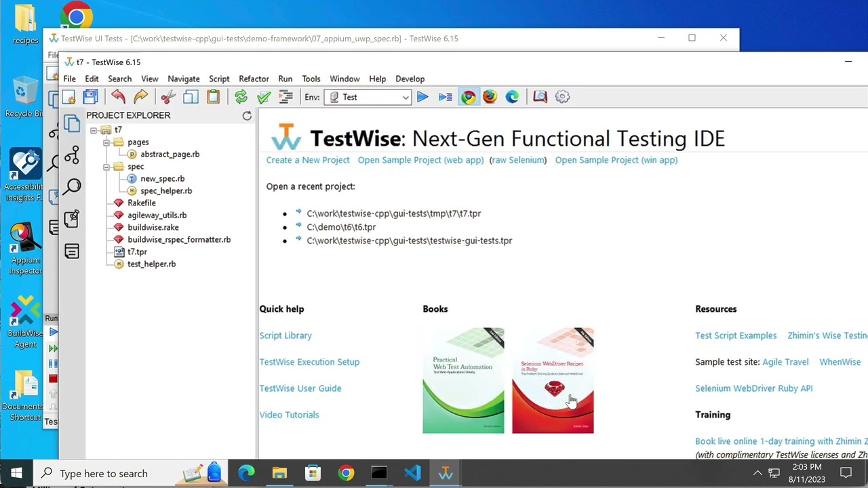The width and height of the screenshot is (868, 488).
Task: Click the Cut scissors icon
Action: [x=168, y=97]
